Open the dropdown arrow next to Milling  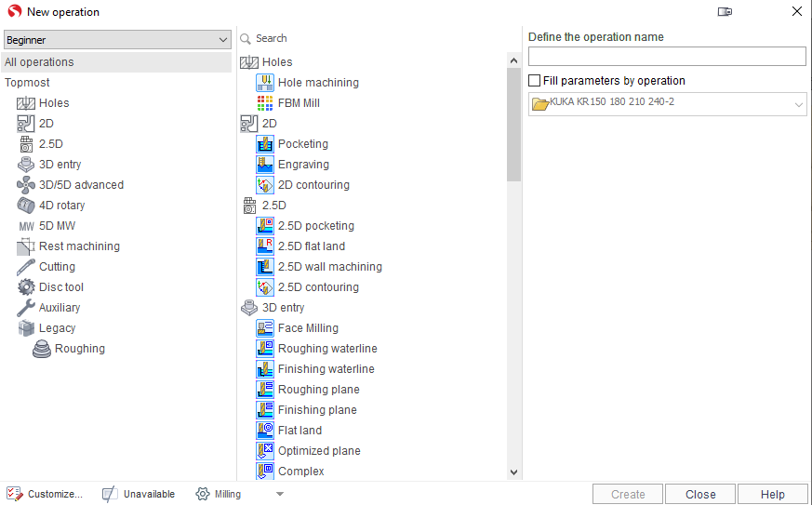tap(280, 494)
